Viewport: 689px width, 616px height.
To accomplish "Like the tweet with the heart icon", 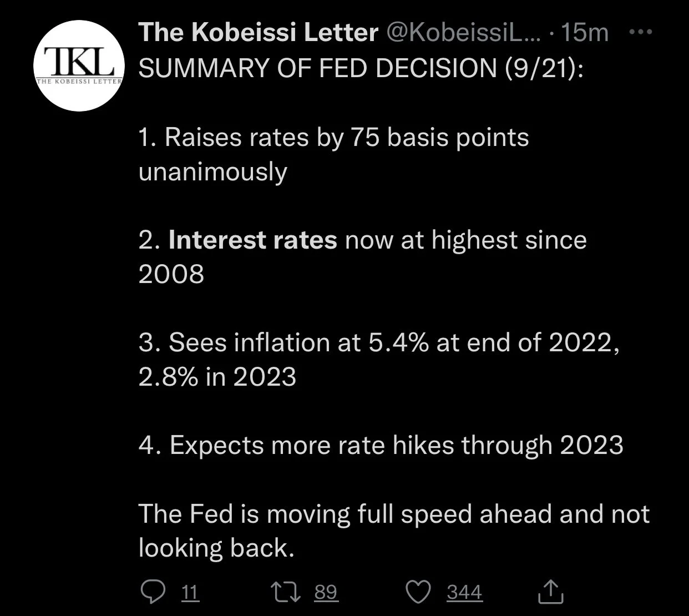I will [x=419, y=592].
